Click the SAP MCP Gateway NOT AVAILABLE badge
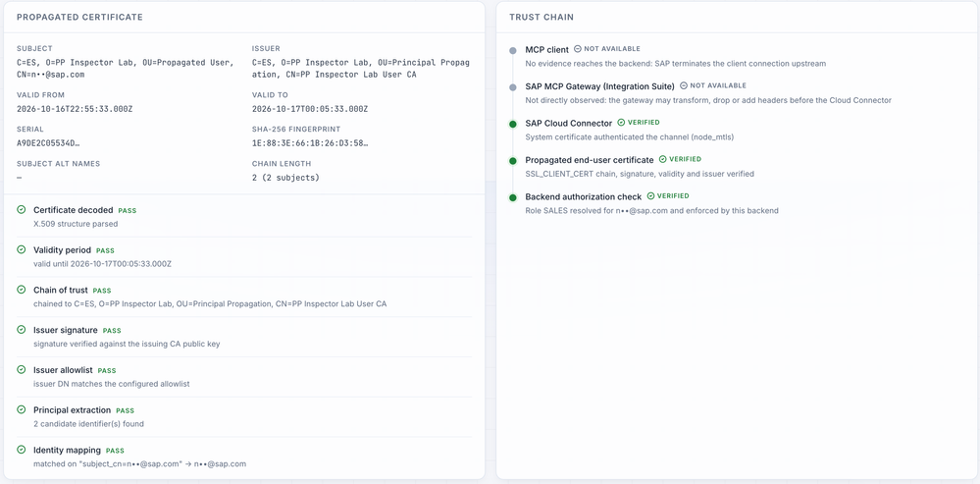980x484 pixels. point(713,85)
